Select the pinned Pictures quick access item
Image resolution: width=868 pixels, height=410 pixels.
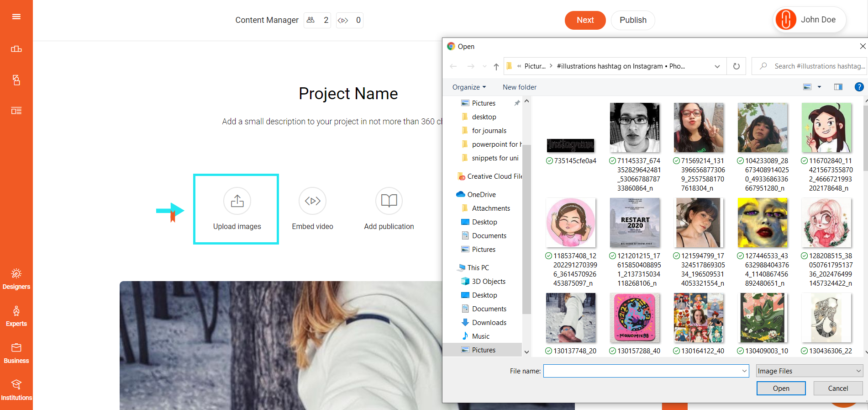click(484, 103)
